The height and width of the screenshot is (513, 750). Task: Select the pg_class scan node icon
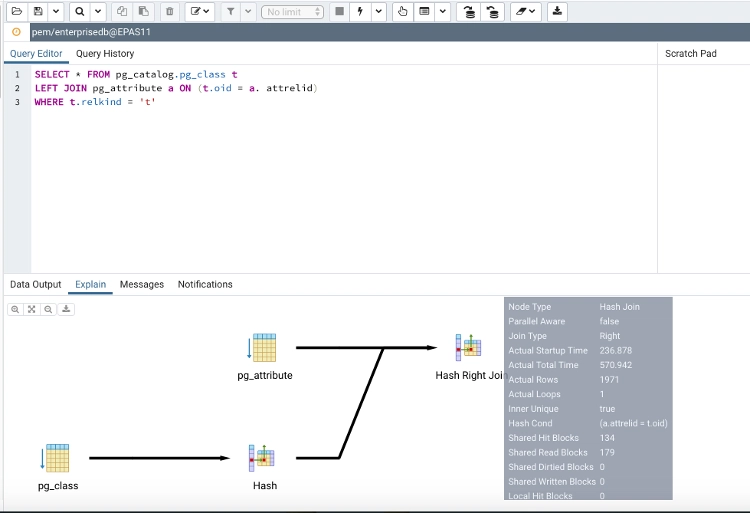55,458
